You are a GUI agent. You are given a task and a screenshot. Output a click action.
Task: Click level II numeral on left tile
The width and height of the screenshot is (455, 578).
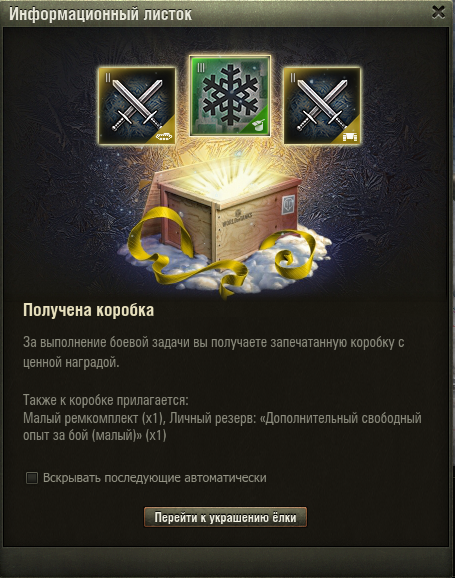click(108, 77)
